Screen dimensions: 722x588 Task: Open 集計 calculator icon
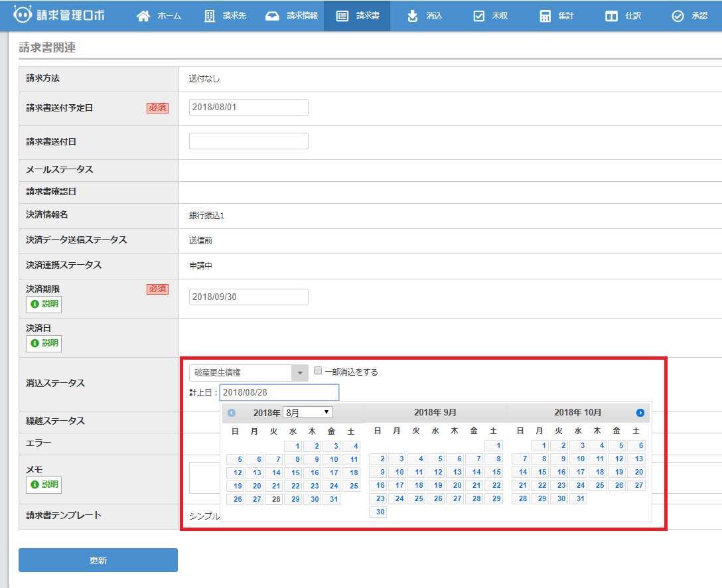[x=545, y=16]
